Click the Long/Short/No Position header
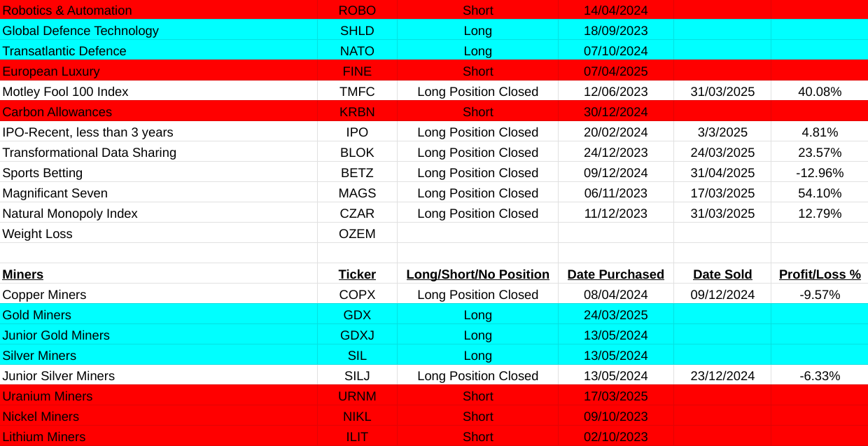This screenshot has height=446, width=868. (x=477, y=274)
